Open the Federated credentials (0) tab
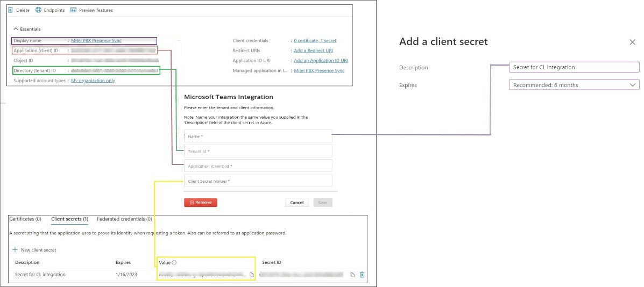 pos(124,219)
